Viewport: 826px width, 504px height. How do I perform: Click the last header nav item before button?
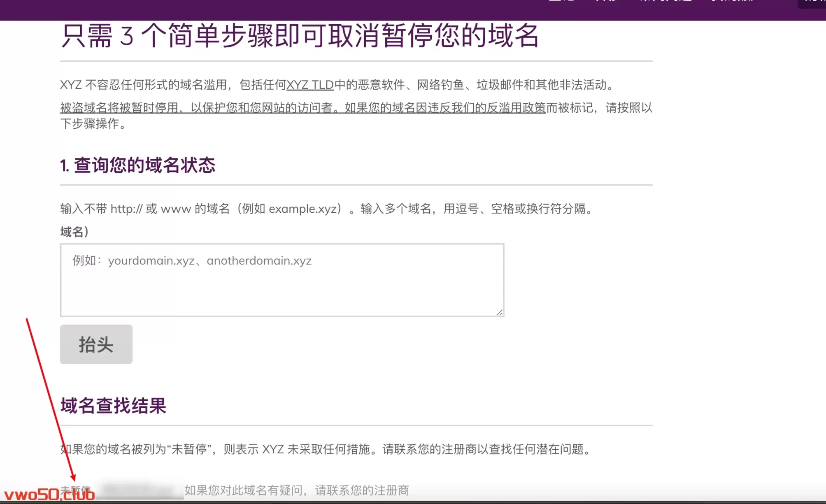(733, 1)
